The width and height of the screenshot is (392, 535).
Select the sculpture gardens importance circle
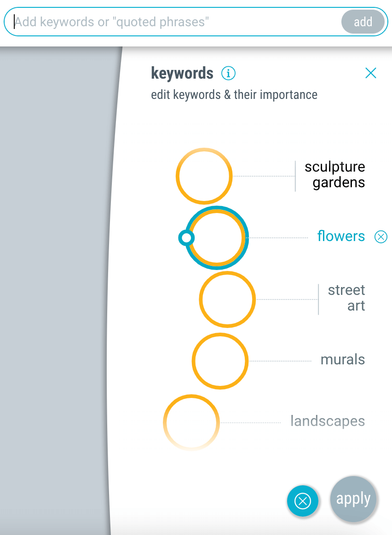pyautogui.click(x=204, y=176)
